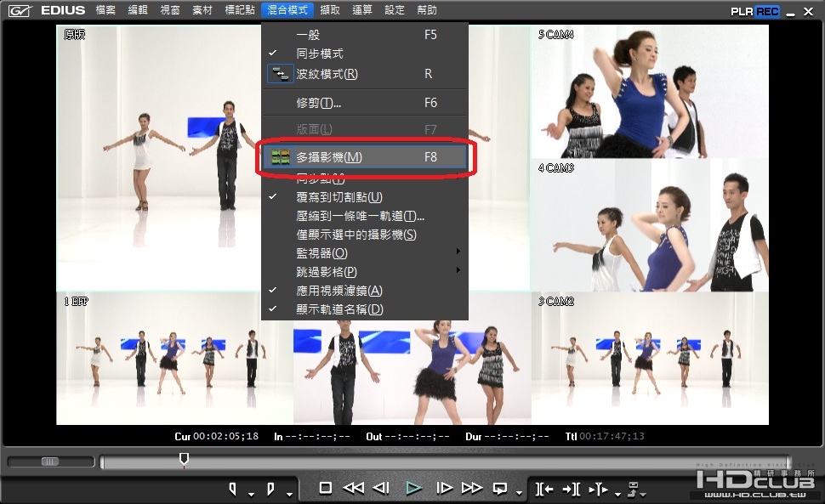Viewport: 825px width, 504px height.
Task: Toggle 覆寫到切割點(U) option
Action: click(365, 197)
